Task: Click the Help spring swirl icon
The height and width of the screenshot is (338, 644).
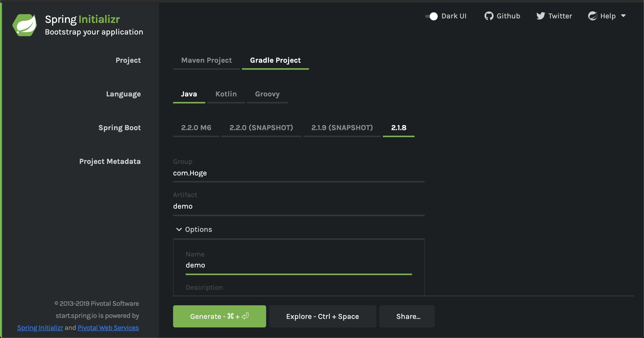Action: click(x=592, y=16)
